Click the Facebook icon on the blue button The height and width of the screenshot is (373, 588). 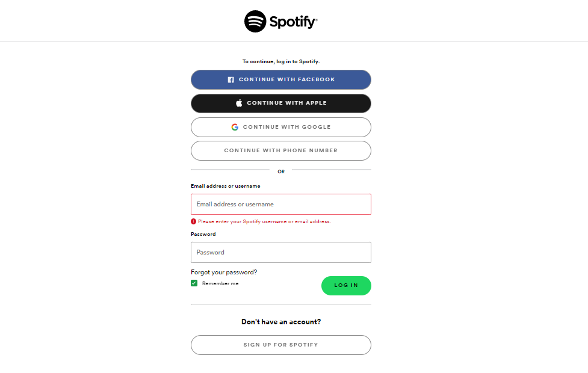tap(230, 79)
